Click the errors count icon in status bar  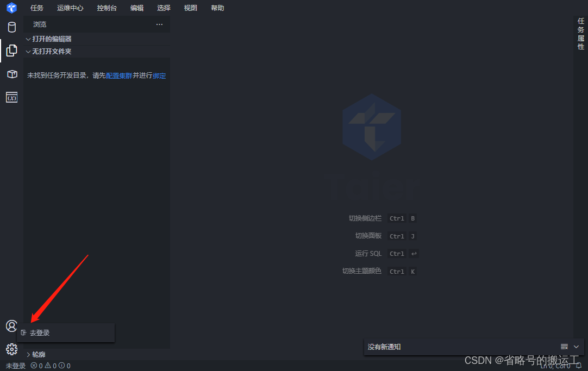pyautogui.click(x=37, y=366)
